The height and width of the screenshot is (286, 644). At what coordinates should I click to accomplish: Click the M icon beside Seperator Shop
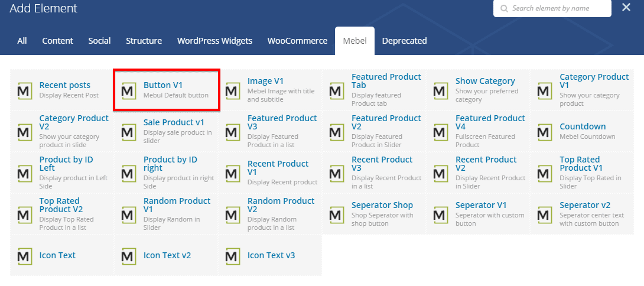coord(337,214)
